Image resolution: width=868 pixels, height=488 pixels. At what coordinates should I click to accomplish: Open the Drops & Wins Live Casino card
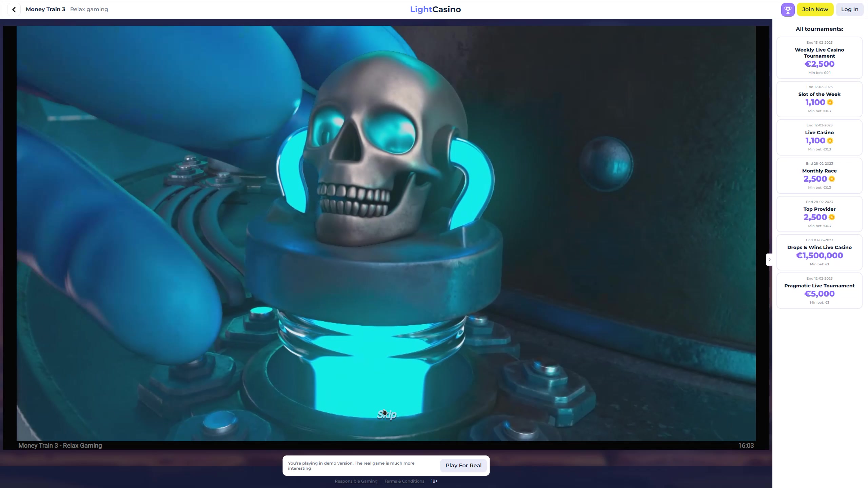[x=819, y=252]
